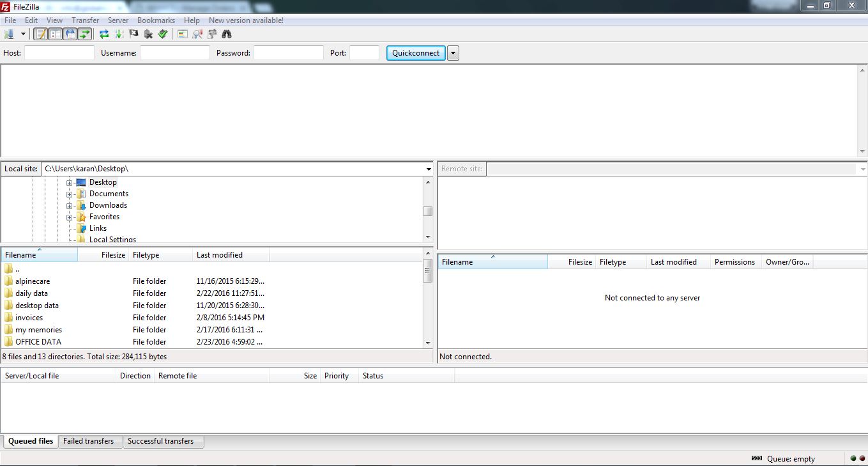The image size is (868, 466).
Task: Open the Transfer menu
Action: click(86, 20)
